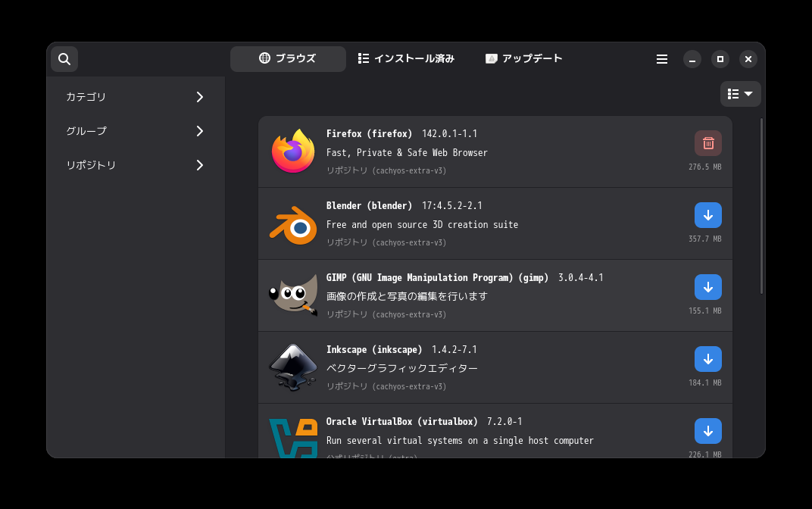Image resolution: width=812 pixels, height=509 pixels.
Task: Expand the カテゴリ sidebar entry
Action: [x=136, y=97]
